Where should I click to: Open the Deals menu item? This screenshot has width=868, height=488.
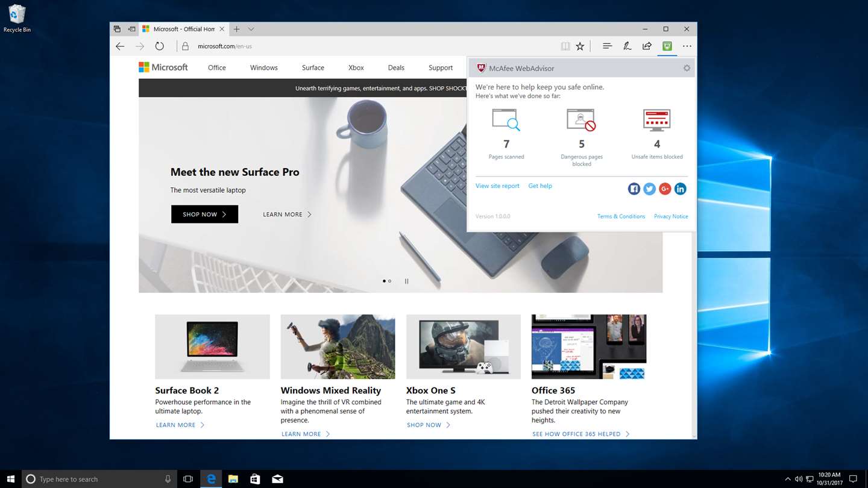coord(396,68)
